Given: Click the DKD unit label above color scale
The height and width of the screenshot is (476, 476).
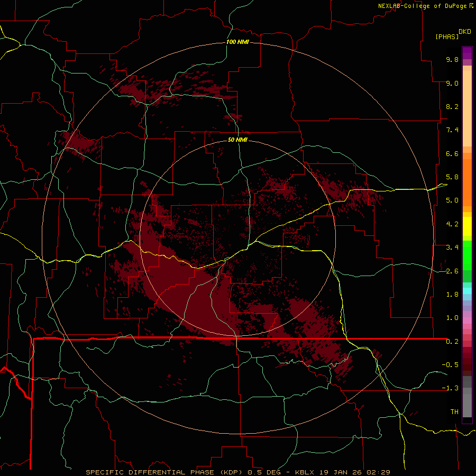Looking at the screenshot, I should 465,32.
